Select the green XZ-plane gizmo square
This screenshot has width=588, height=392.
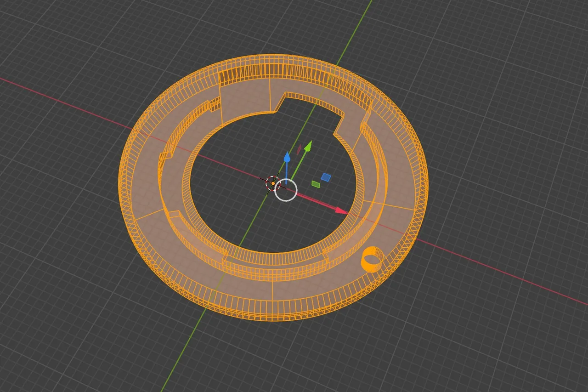point(316,184)
